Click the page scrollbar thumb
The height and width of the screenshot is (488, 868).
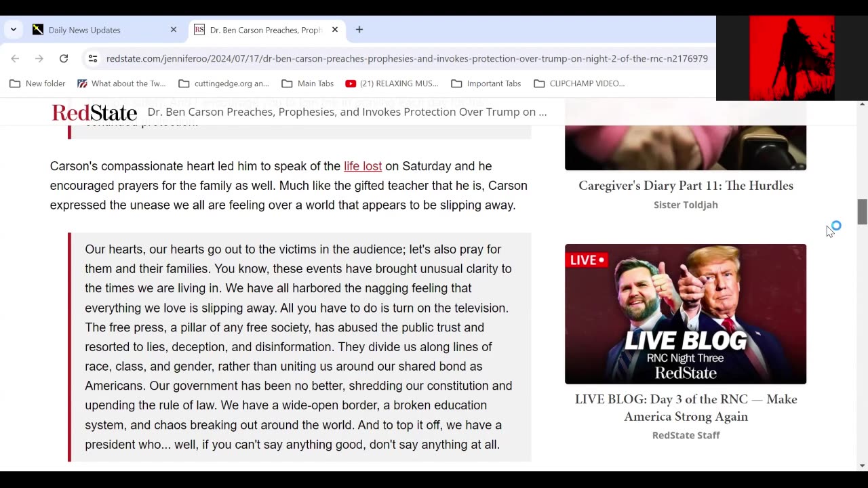(862, 212)
